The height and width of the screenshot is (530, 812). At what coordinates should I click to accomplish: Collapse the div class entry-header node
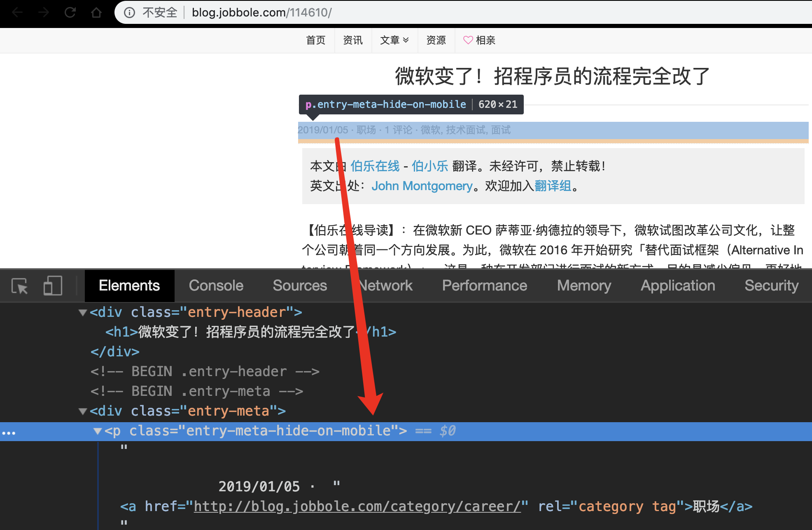(83, 312)
